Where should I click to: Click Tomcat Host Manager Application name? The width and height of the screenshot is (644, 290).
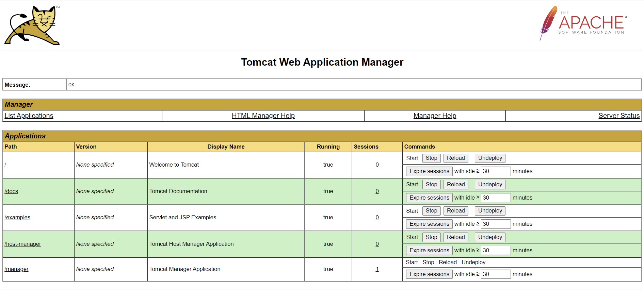(x=191, y=244)
